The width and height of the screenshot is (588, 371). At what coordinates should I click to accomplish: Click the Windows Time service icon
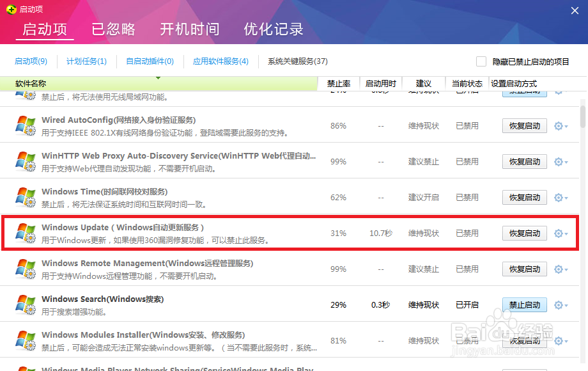point(26,197)
